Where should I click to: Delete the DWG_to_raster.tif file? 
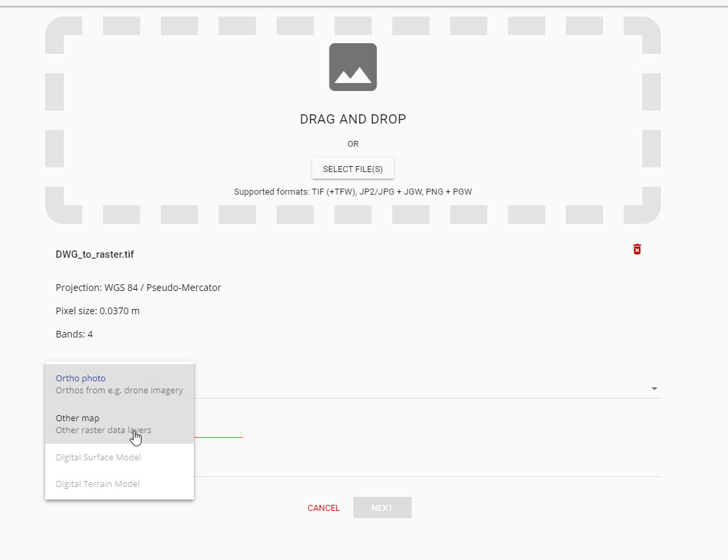637,249
